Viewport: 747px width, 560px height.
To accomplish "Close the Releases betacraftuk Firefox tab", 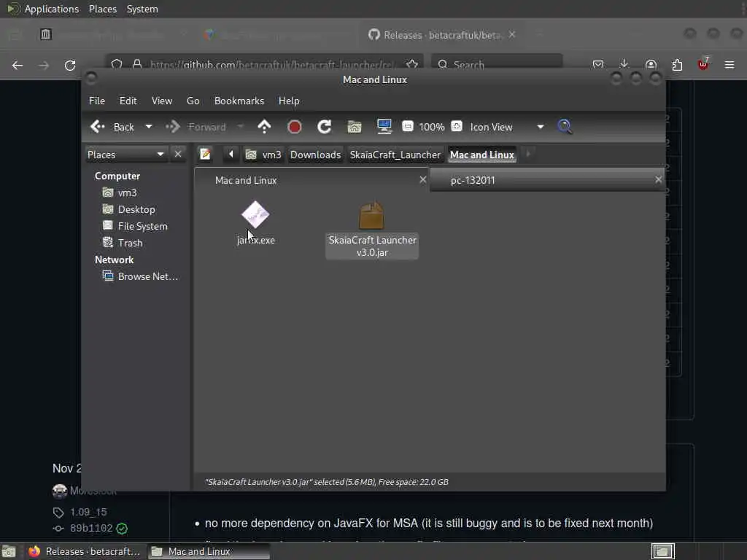I will pos(512,35).
